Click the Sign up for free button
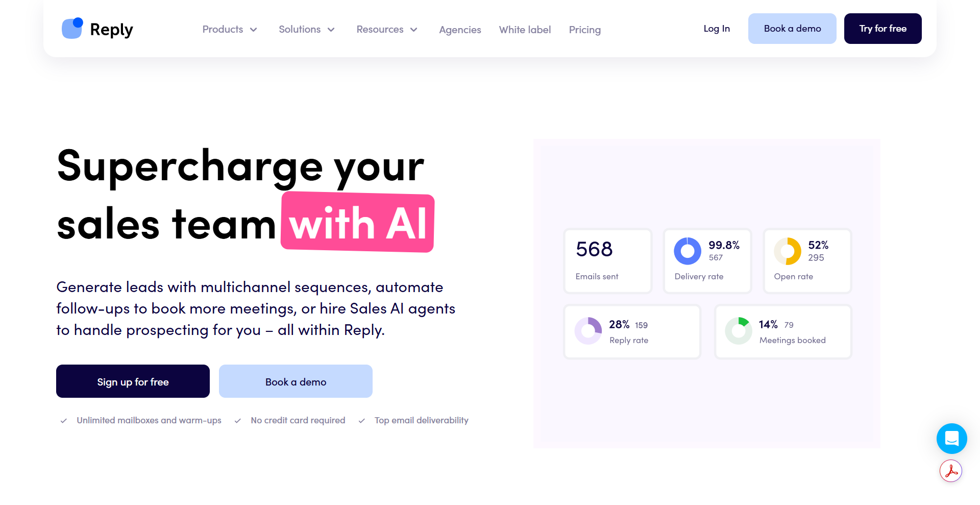 [133, 381]
